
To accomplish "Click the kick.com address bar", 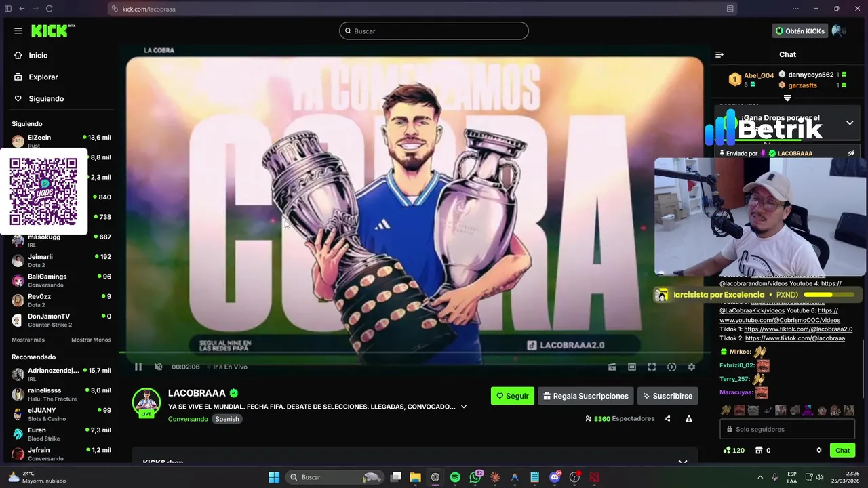I will (x=420, y=9).
